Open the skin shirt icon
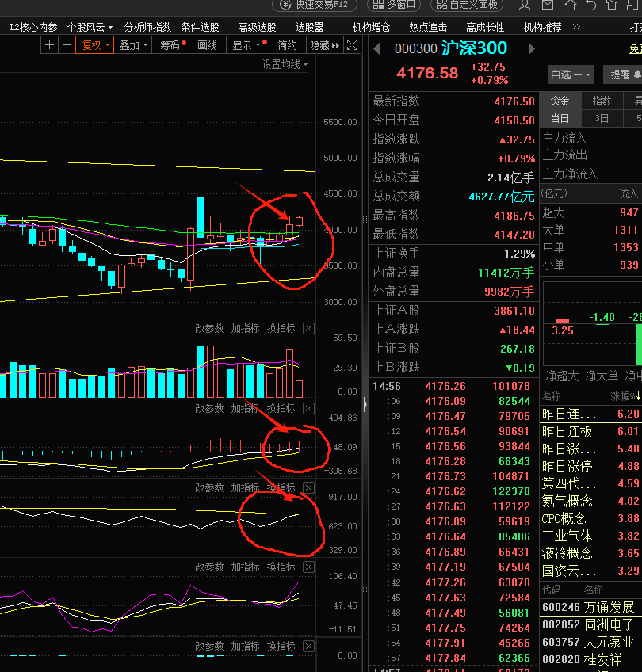 tap(612, 5)
